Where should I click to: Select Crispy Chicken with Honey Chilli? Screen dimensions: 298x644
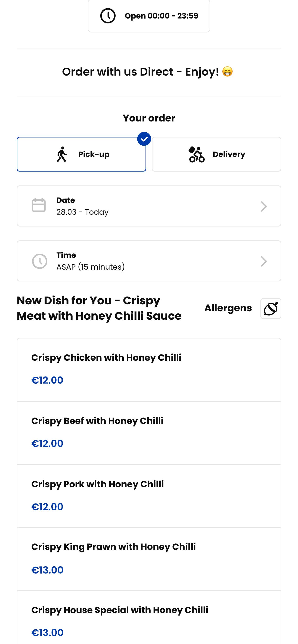(149, 370)
